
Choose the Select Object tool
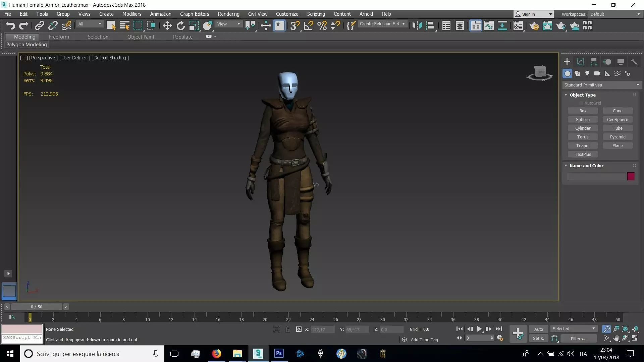tap(111, 25)
